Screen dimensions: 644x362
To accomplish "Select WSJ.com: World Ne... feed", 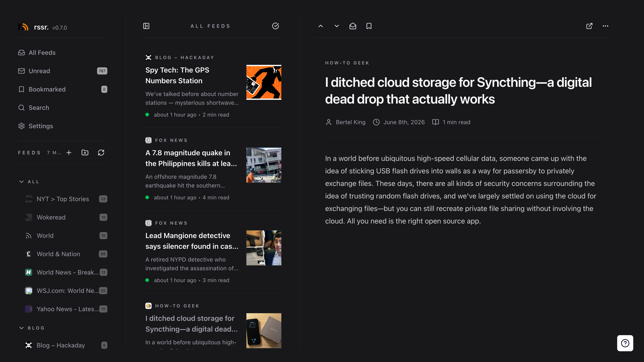I will coord(66,290).
